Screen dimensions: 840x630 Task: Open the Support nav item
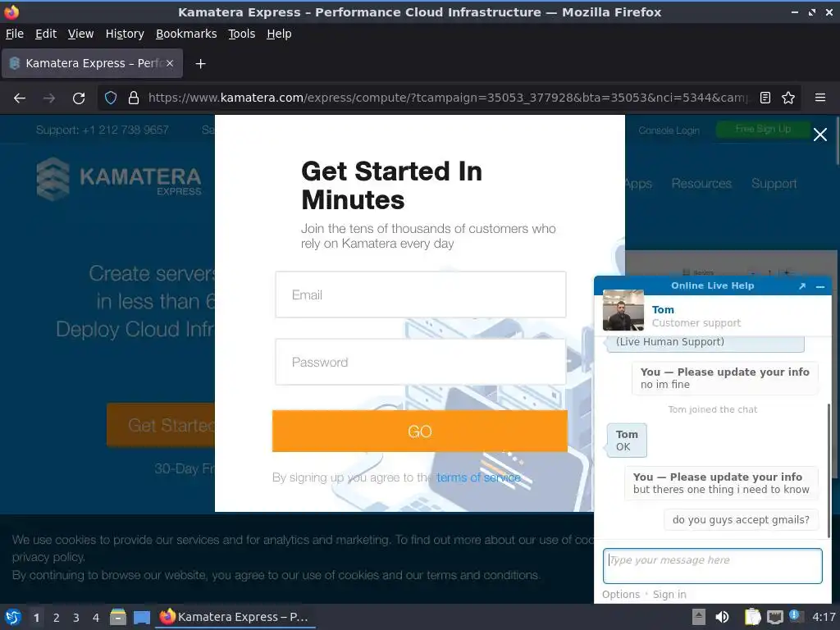(x=774, y=184)
